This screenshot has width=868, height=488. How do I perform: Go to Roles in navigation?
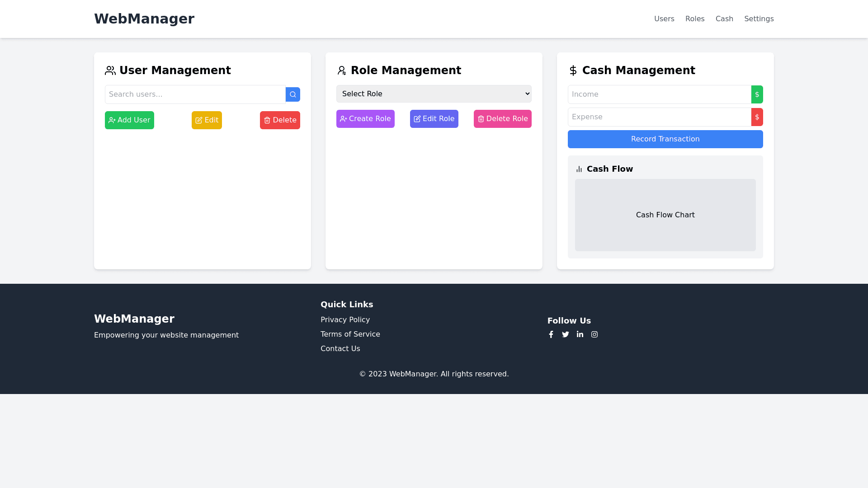(x=695, y=19)
